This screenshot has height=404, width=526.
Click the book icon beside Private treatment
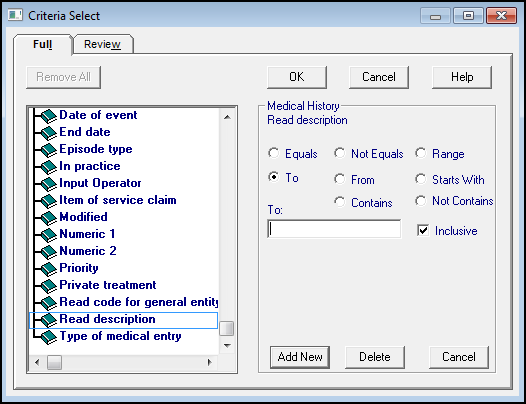(49, 286)
